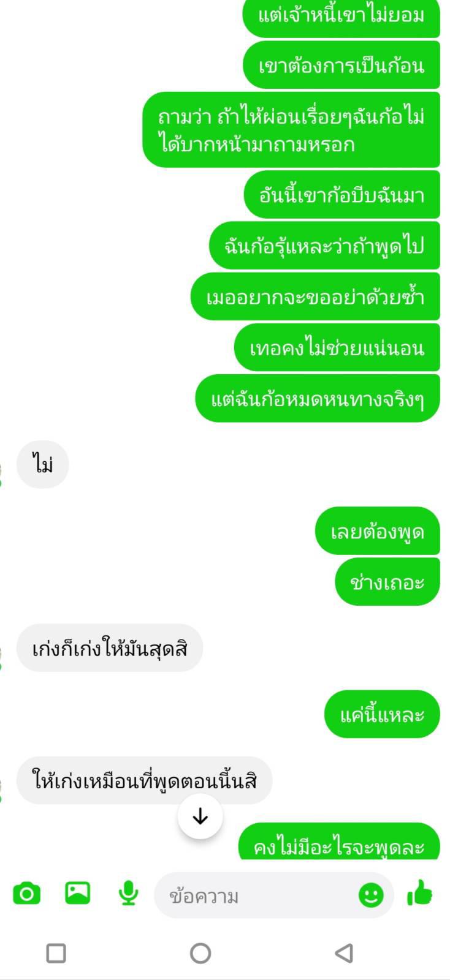Jump to latest messages with down arrow
Screen dimensions: 450x980
200,816
